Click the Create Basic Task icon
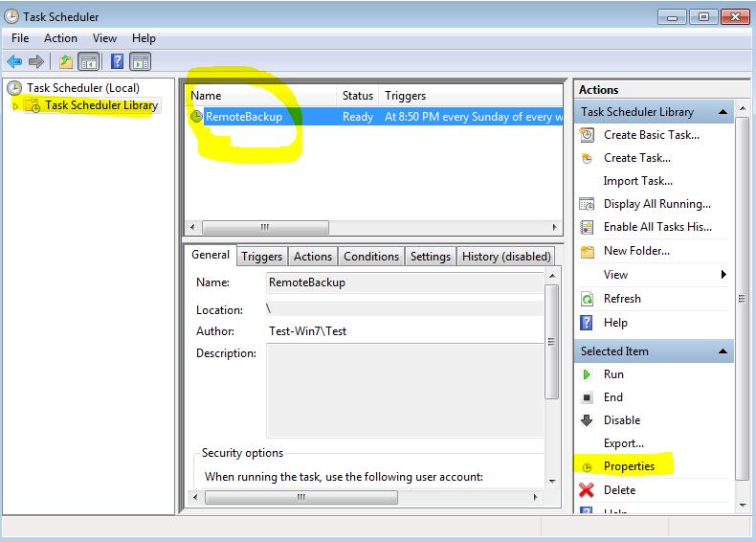The image size is (756, 542). [x=587, y=135]
